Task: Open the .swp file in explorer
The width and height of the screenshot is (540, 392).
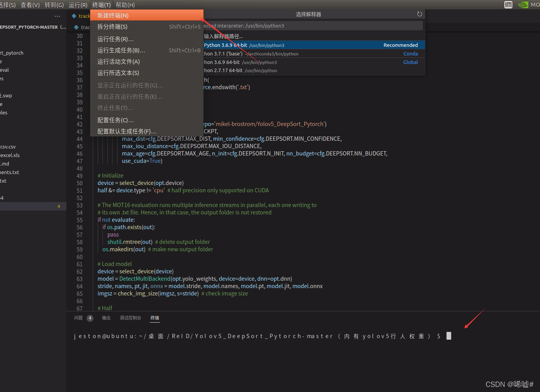Action: pyautogui.click(x=33, y=95)
